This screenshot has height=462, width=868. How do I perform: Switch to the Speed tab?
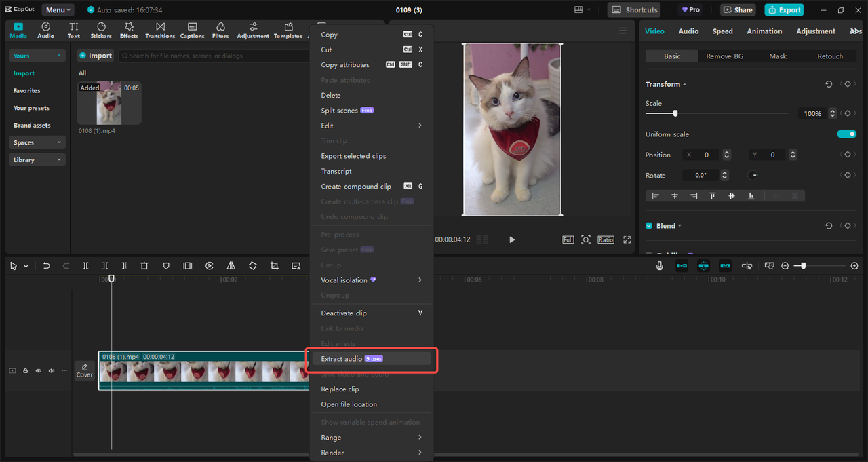pyautogui.click(x=722, y=31)
